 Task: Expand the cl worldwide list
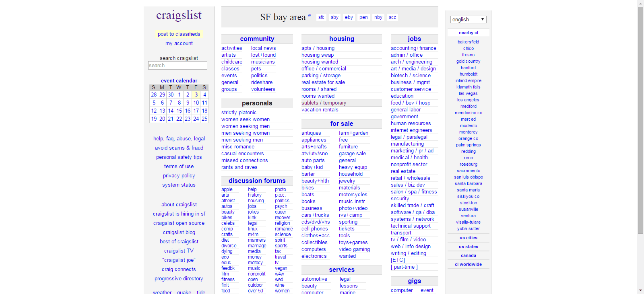(x=469, y=265)
